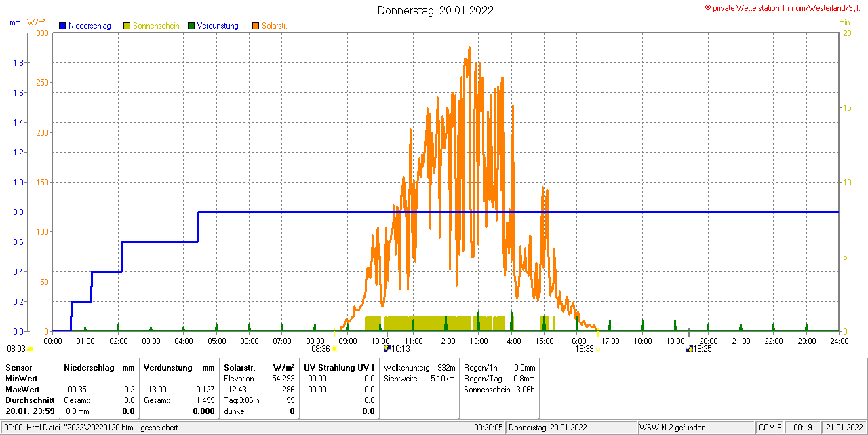This screenshot has height=435, width=868.
Task: Click the yellow min axis unit label
Action: (844, 22)
